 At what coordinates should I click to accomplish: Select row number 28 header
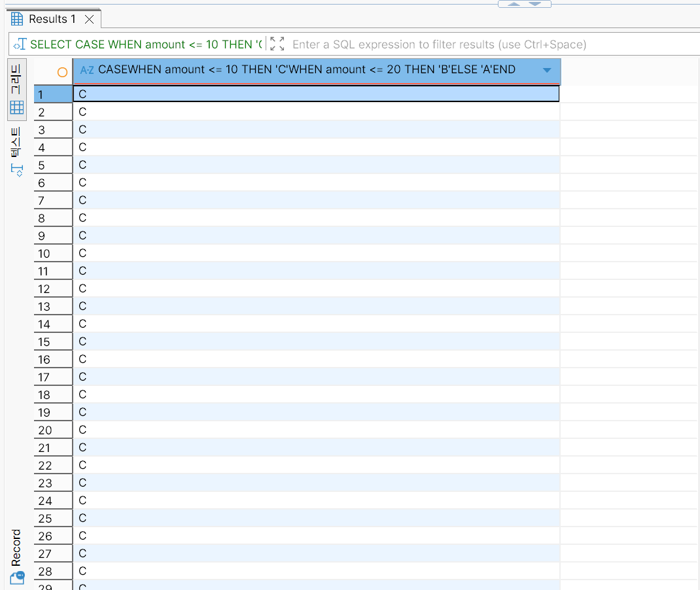[x=52, y=571]
